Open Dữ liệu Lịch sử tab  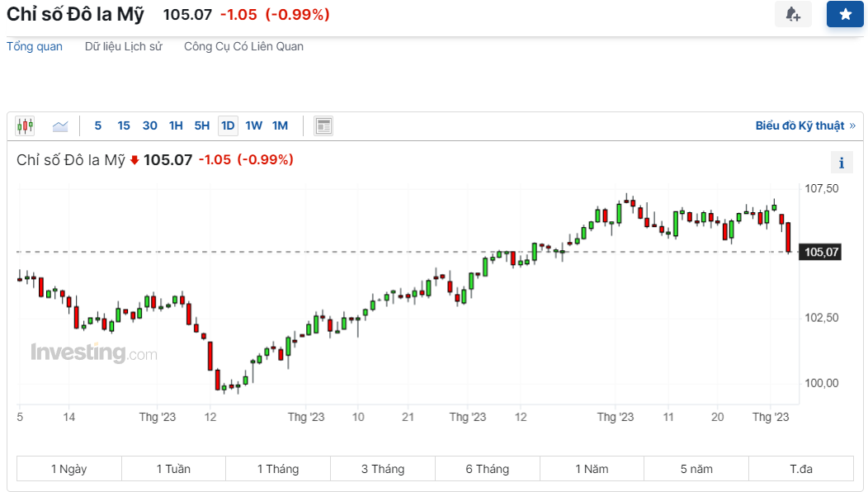124,46
